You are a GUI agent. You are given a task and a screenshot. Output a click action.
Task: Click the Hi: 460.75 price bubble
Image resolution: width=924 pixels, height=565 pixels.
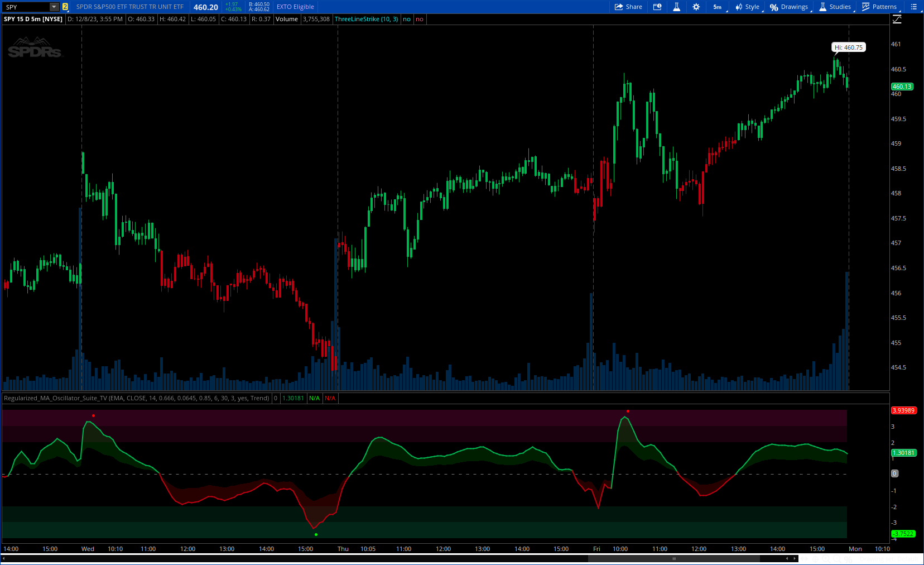(x=849, y=47)
